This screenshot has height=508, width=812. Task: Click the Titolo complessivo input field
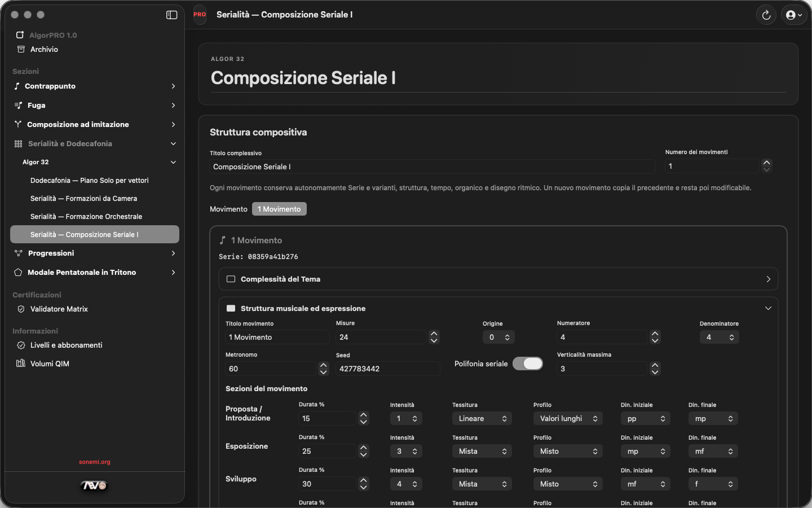(x=433, y=167)
